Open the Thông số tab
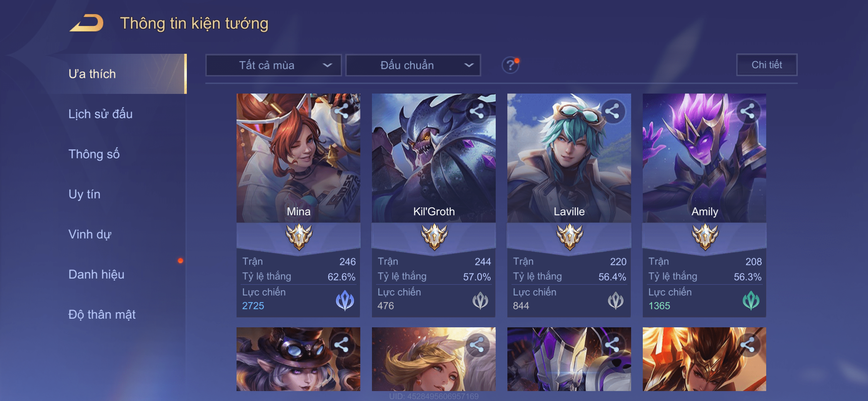This screenshot has width=868, height=401. click(x=94, y=154)
